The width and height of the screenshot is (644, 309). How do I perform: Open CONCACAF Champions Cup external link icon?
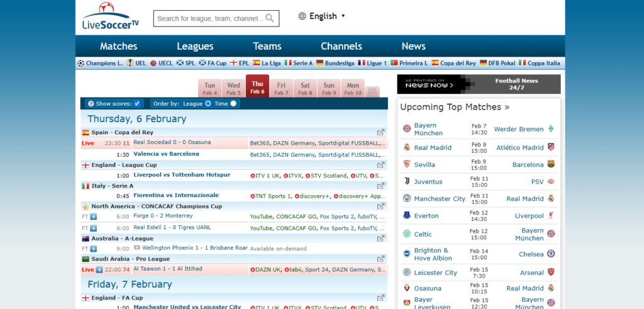[x=380, y=206]
